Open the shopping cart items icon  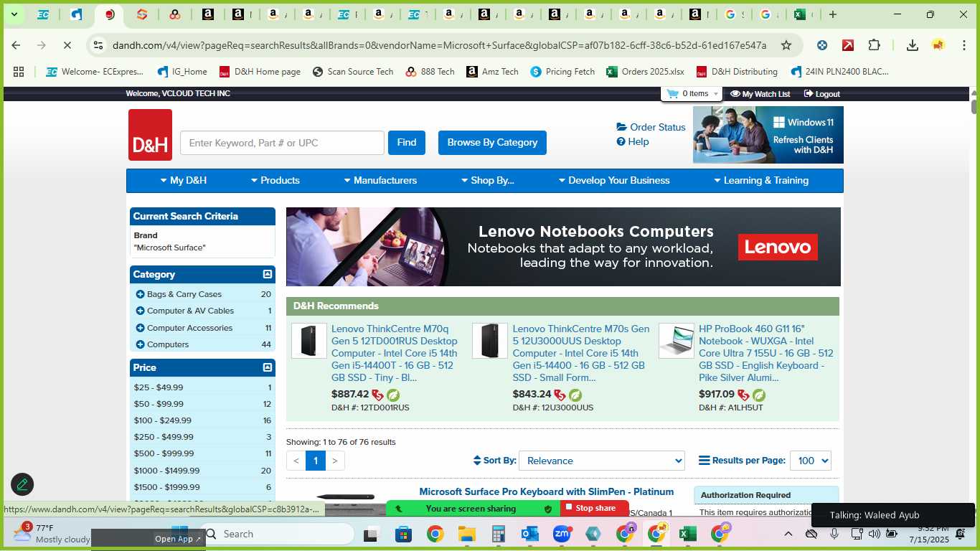tap(672, 93)
